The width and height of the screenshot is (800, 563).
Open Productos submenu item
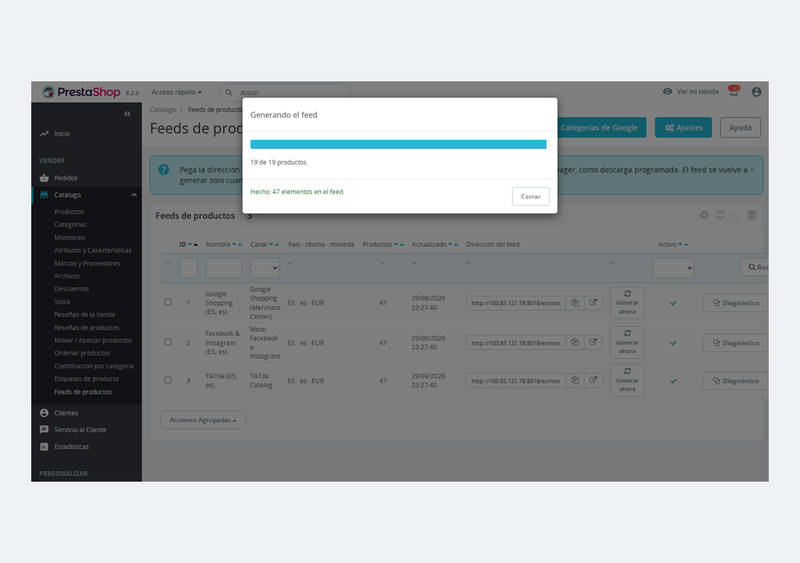pyautogui.click(x=69, y=212)
